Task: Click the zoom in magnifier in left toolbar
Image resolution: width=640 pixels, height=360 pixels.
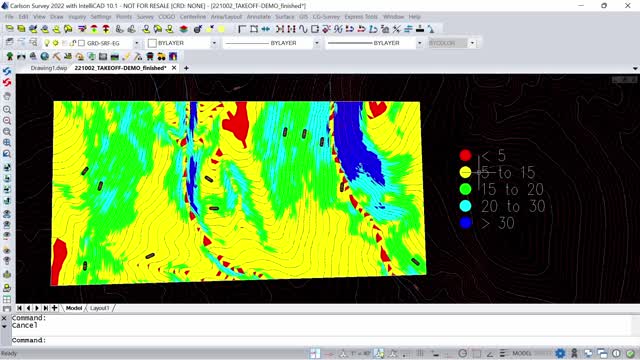Action: (7, 110)
